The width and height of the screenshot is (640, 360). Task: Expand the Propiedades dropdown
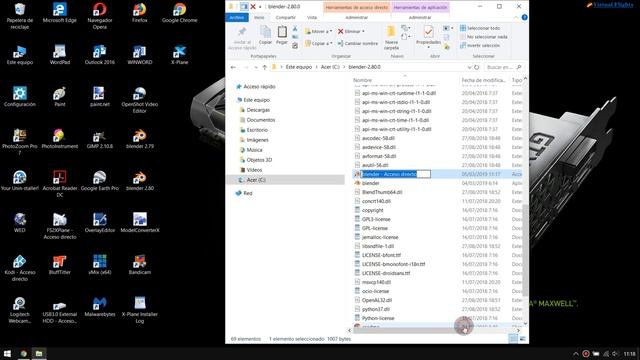tap(428, 47)
